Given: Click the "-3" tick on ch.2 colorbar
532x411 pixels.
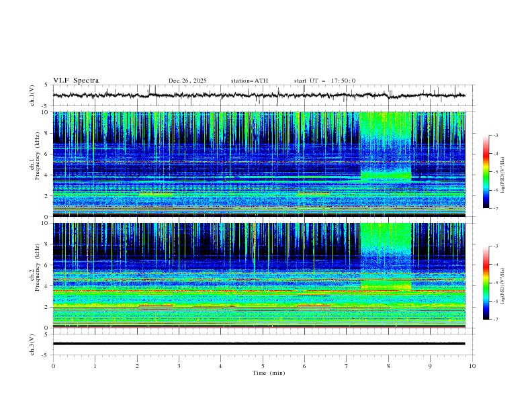Looking at the screenshot, I should coord(495,246).
